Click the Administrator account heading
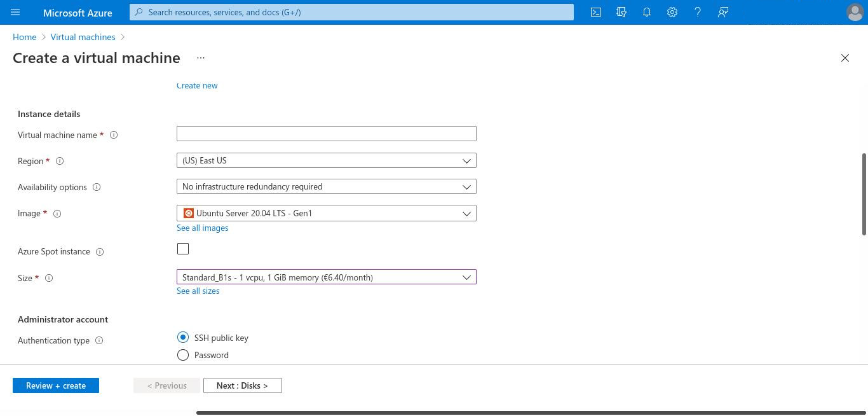This screenshot has height=416, width=868. pyautogui.click(x=63, y=319)
